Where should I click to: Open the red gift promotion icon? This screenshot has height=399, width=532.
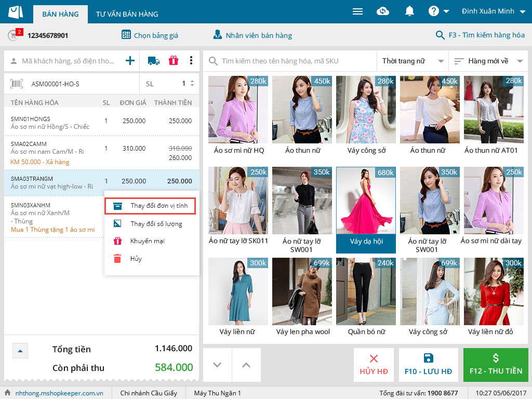(174, 61)
